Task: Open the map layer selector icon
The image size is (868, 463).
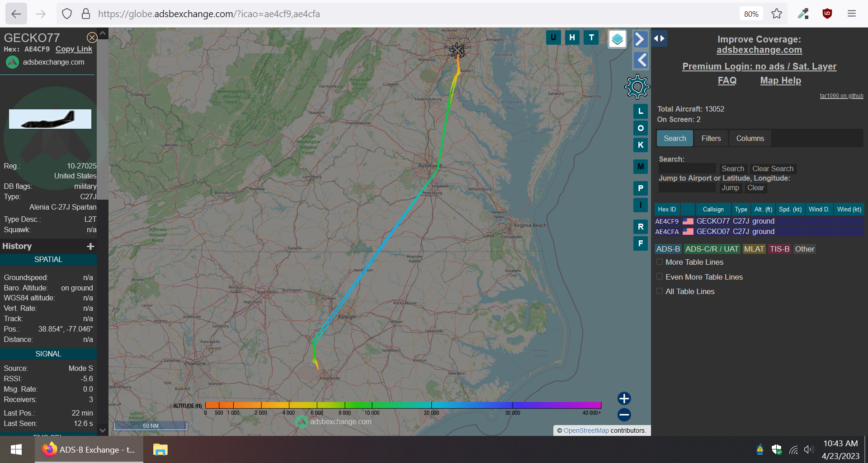Action: [x=618, y=39]
